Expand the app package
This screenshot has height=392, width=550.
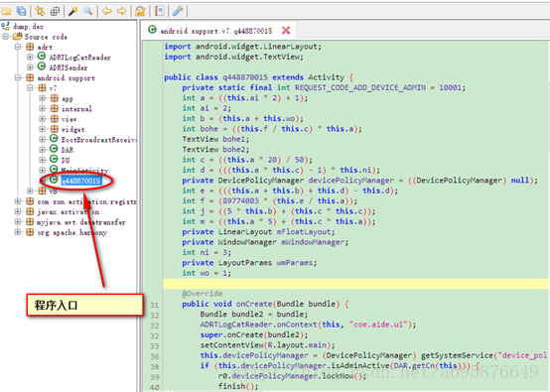click(x=42, y=98)
